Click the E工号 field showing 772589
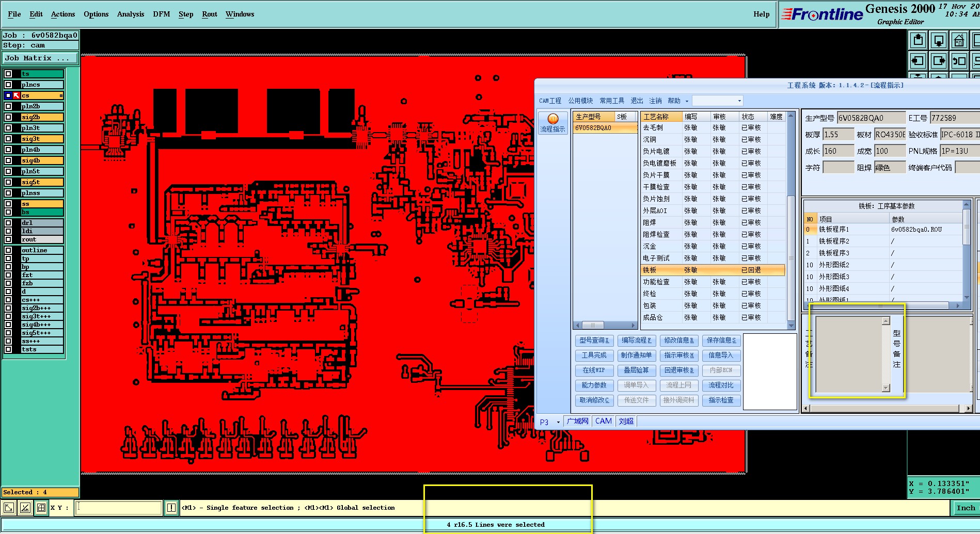This screenshot has height=534, width=980. pyautogui.click(x=954, y=118)
